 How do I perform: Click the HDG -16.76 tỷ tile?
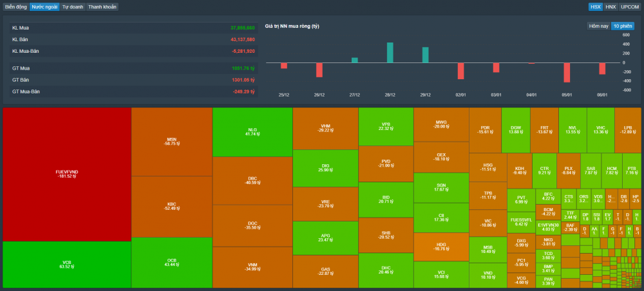click(x=441, y=247)
